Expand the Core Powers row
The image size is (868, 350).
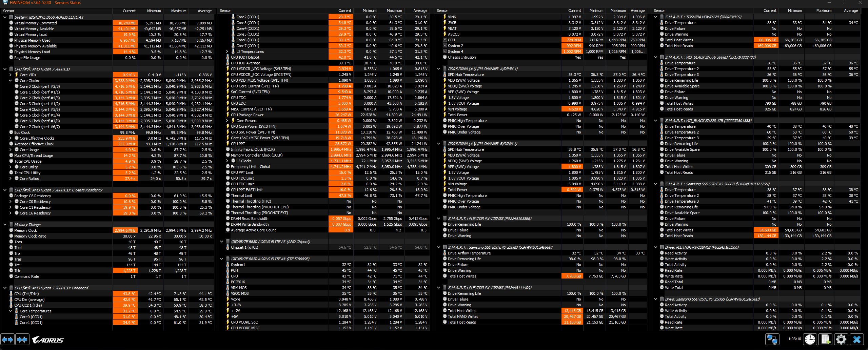tap(227, 121)
